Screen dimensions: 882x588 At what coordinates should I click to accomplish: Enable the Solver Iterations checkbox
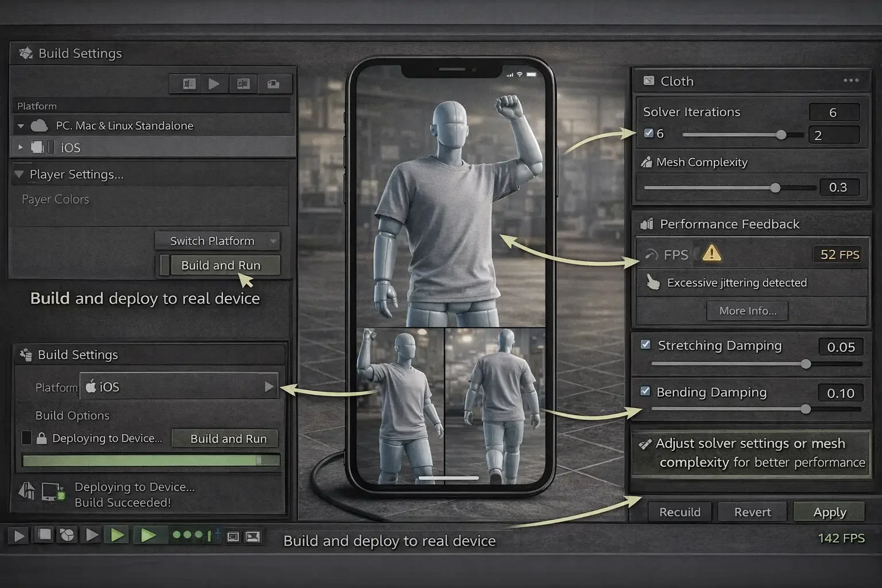(649, 133)
